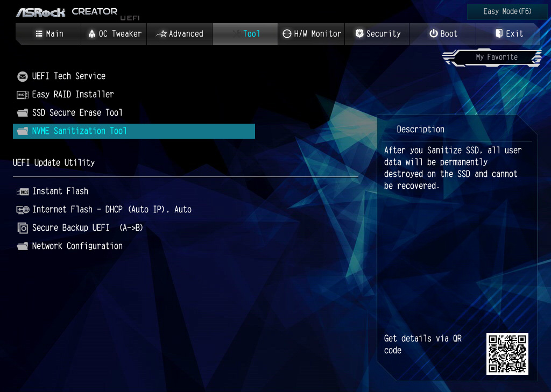Open UEFI Tech Service
This screenshot has height=392, width=551.
point(69,76)
